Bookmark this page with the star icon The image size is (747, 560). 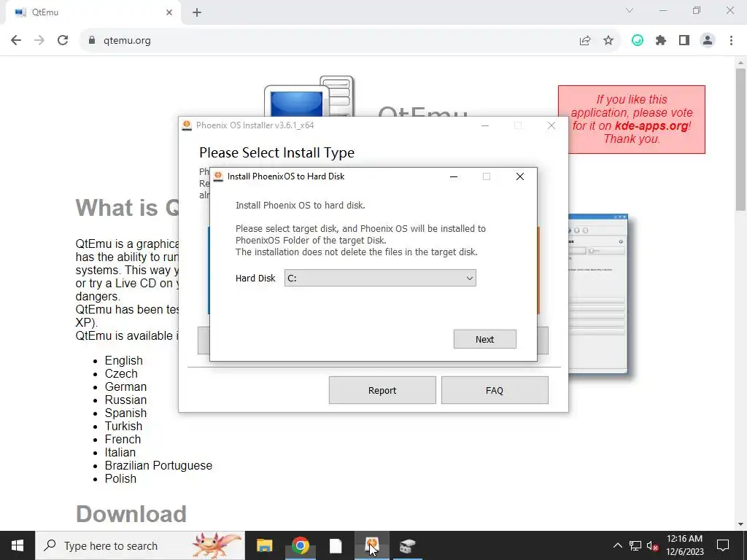pyautogui.click(x=608, y=41)
